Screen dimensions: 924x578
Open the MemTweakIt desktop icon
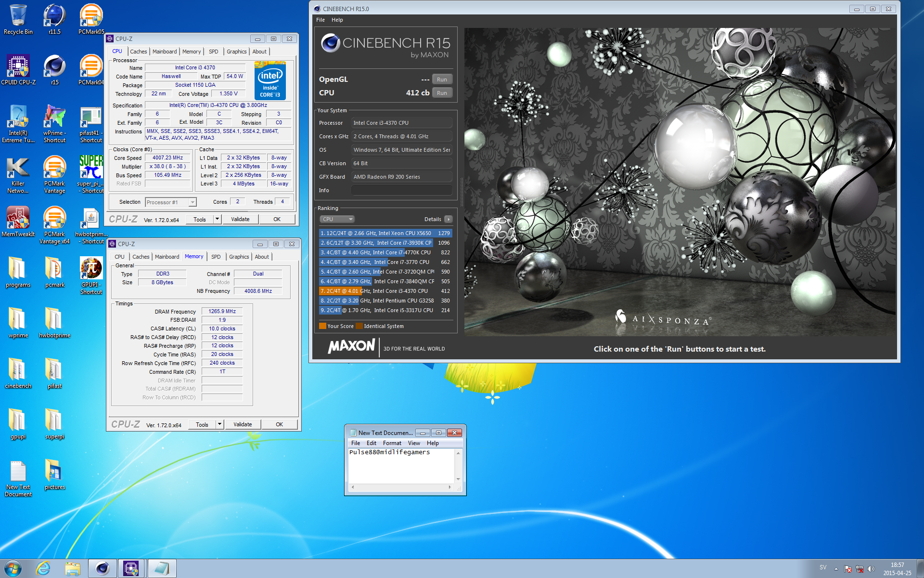pos(18,222)
